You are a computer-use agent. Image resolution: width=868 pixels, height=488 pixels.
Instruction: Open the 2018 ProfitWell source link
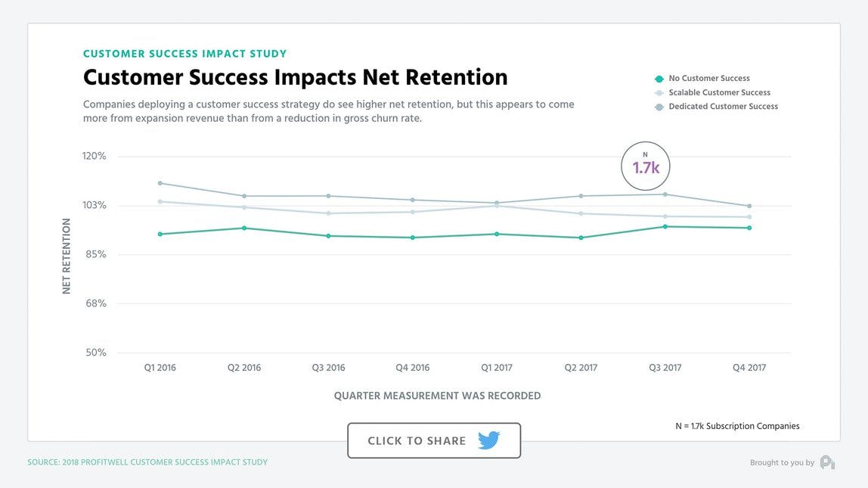pyautogui.click(x=147, y=462)
